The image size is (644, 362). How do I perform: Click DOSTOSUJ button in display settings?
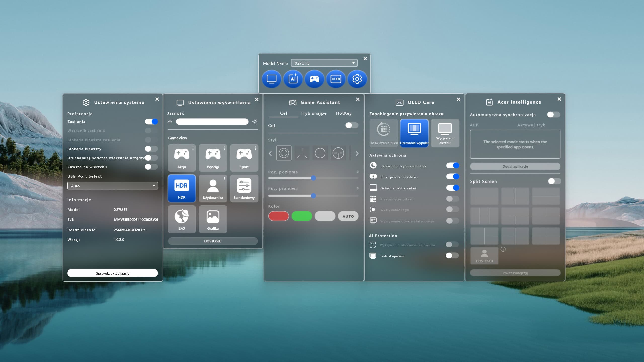tap(213, 241)
